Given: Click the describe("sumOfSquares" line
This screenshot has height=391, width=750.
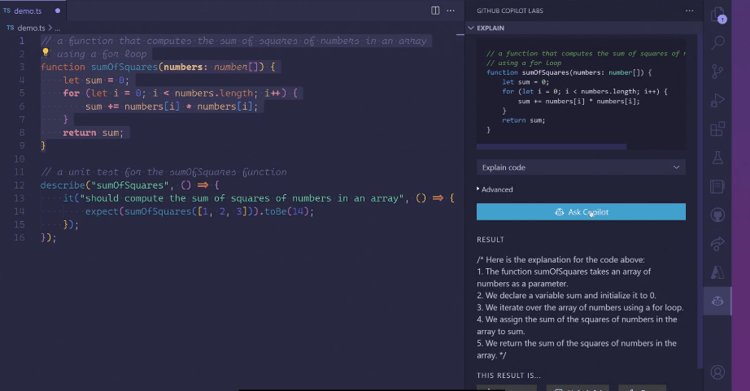Looking at the screenshot, I should (130, 185).
